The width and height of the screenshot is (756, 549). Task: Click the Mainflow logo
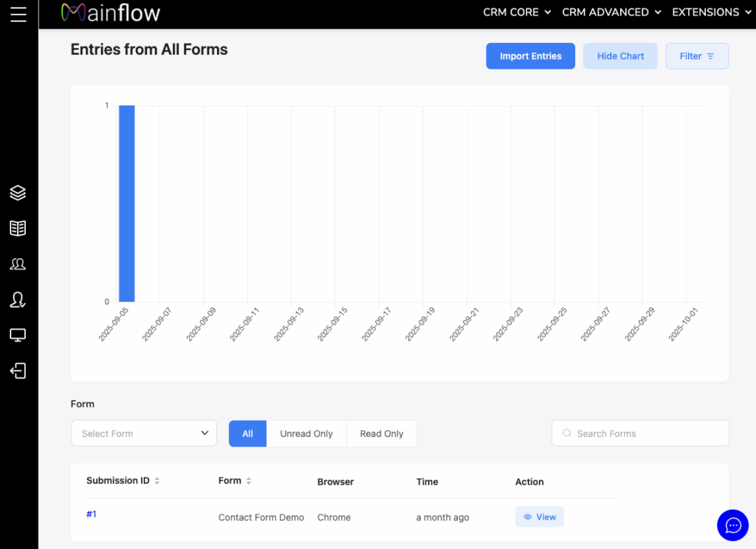pyautogui.click(x=111, y=13)
